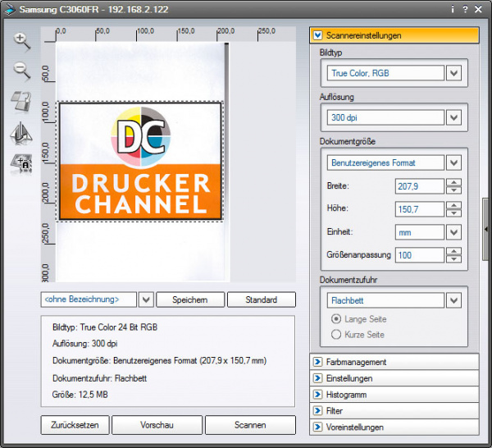Expand the Histogramm section
Viewport: 492px width, 448px height.
318,395
